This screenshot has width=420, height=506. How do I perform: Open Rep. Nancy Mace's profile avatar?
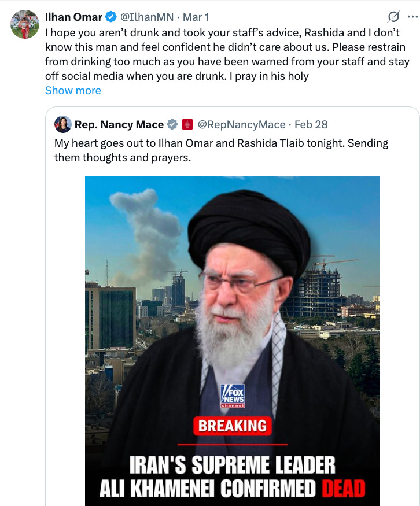[x=63, y=124]
